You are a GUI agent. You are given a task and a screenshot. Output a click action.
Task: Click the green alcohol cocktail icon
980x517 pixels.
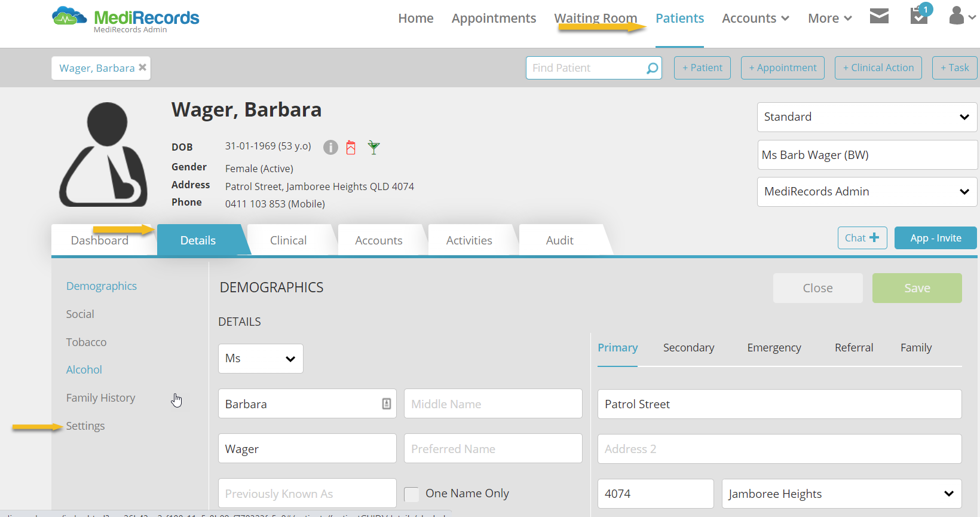[373, 147]
